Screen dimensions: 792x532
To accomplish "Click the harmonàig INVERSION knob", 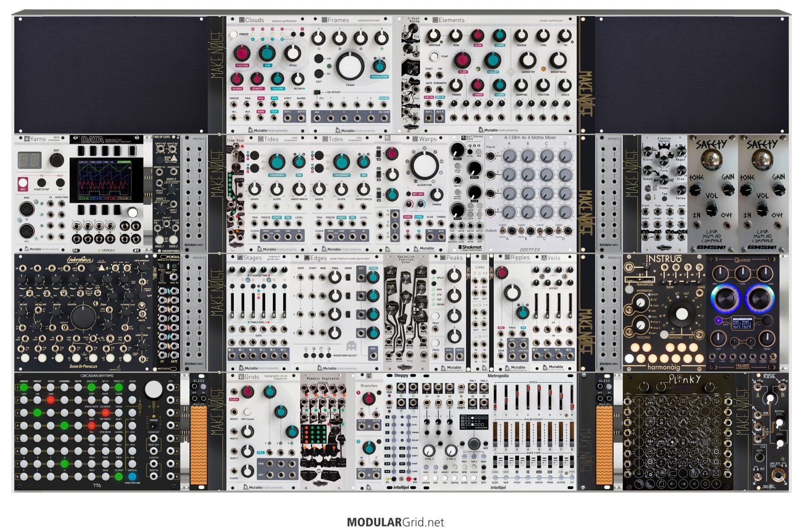I will tap(640, 303).
